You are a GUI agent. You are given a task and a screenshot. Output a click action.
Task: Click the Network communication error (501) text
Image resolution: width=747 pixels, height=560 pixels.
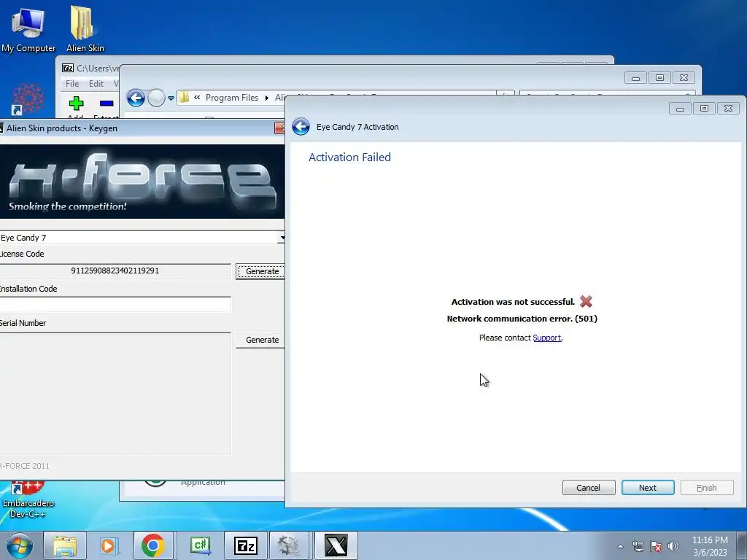(x=522, y=319)
